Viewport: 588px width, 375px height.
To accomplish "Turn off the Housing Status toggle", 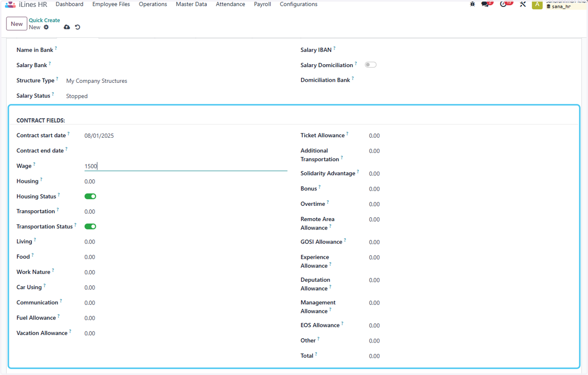I will [90, 197].
